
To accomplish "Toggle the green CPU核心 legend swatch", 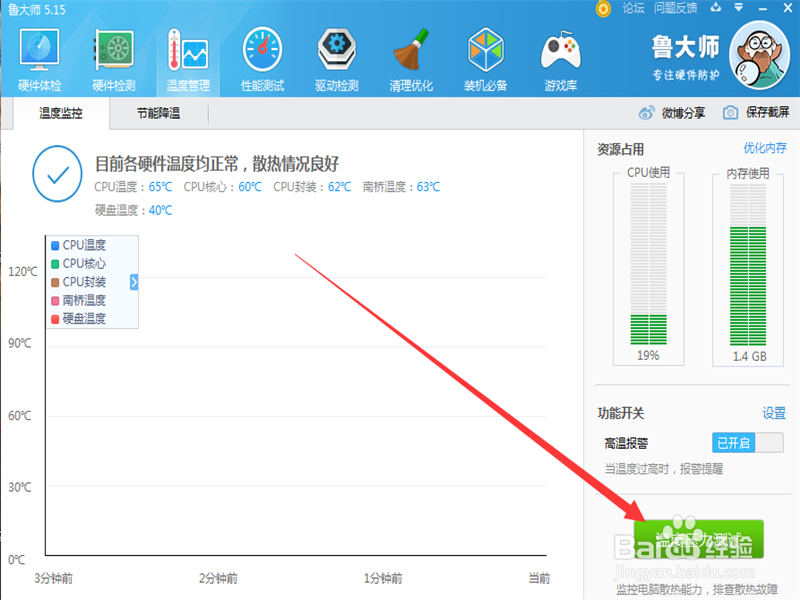I will (x=55, y=264).
